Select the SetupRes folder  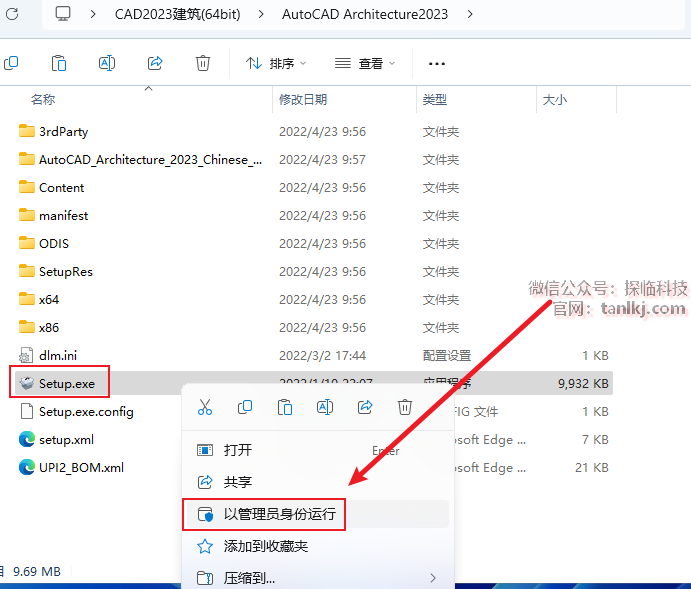[56, 271]
